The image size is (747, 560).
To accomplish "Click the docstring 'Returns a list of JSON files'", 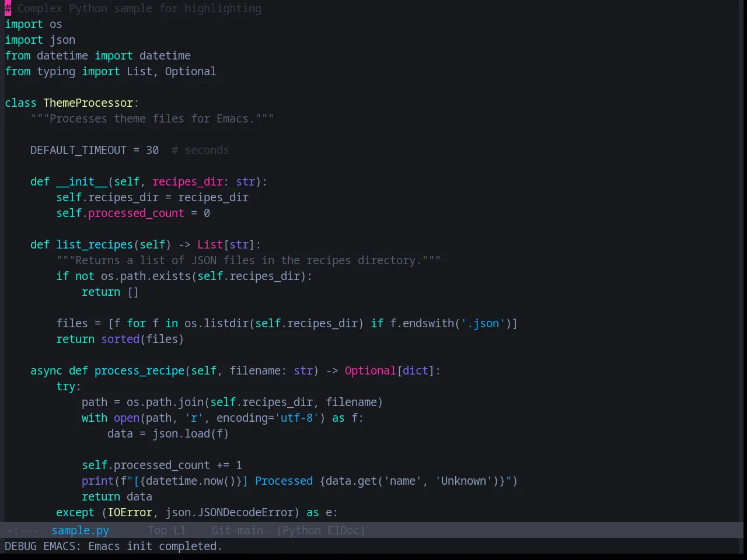I will click(249, 260).
